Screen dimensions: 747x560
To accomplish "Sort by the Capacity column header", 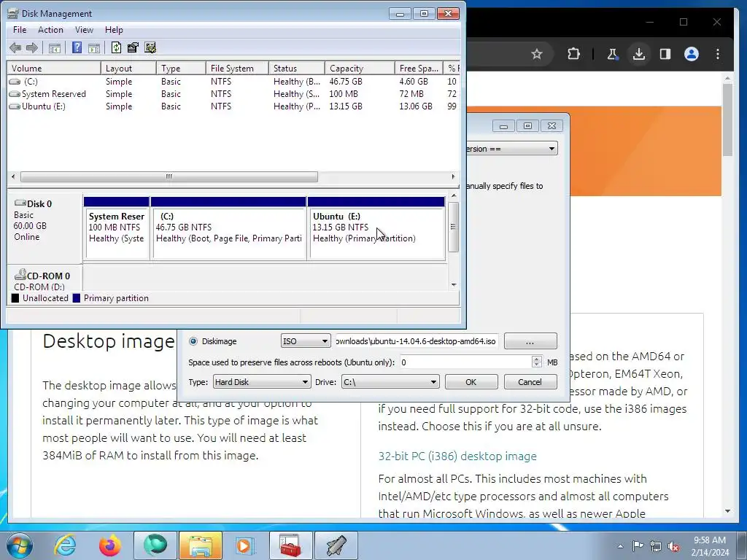I will tap(360, 68).
